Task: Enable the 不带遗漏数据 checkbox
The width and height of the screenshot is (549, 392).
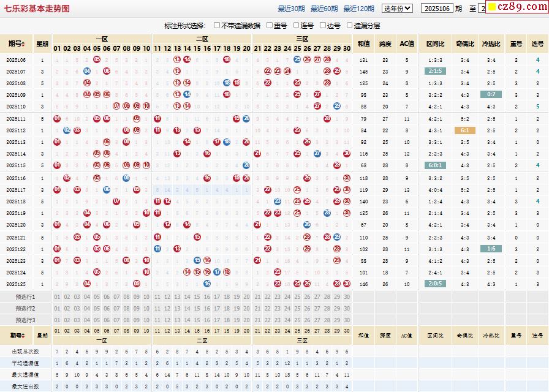Action: [218, 26]
